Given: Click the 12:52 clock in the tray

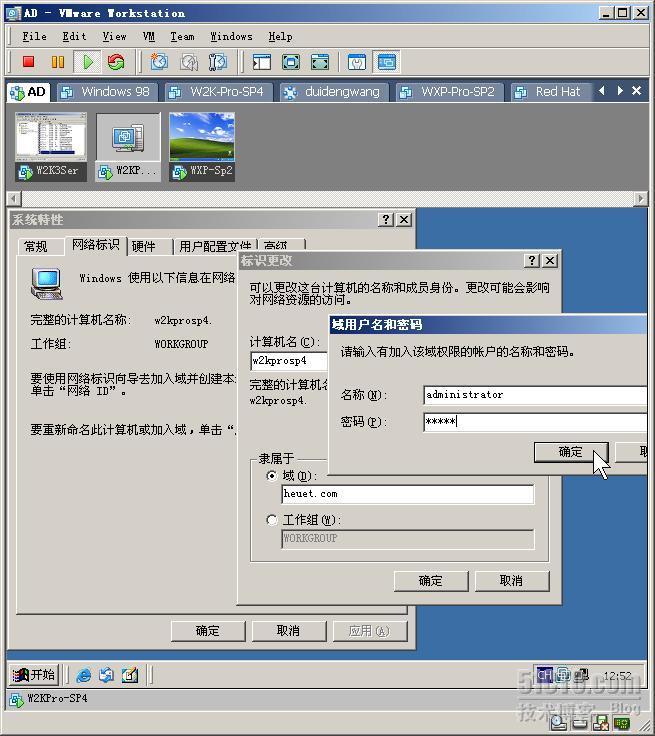Looking at the screenshot, I should tap(617, 675).
